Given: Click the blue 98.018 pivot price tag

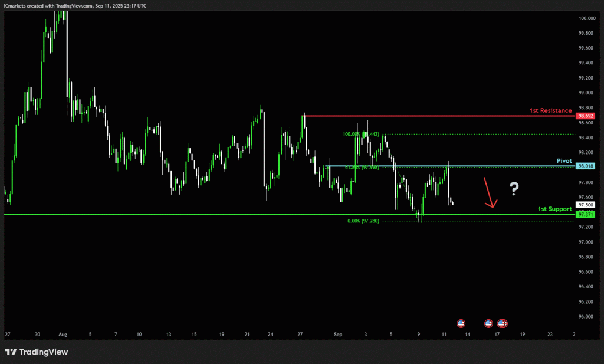Looking at the screenshot, I should (x=585, y=166).
